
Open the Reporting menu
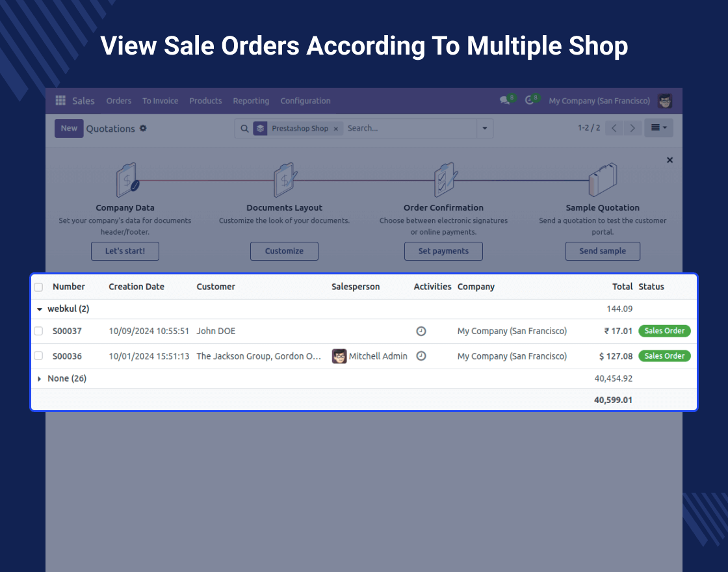(x=251, y=101)
